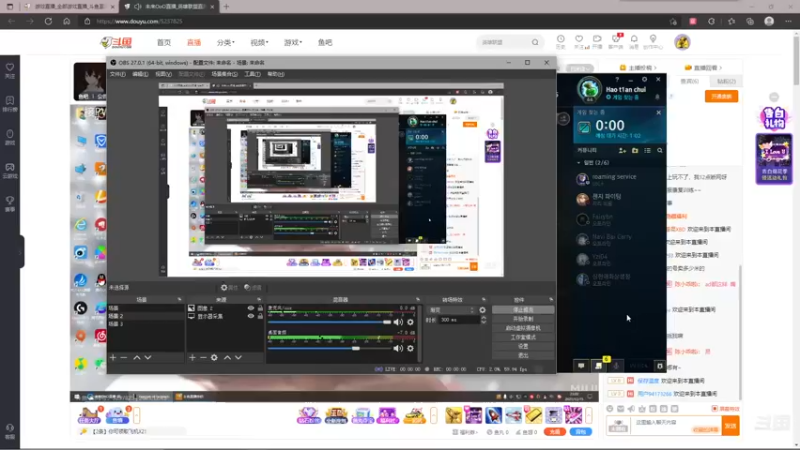Image resolution: width=800 pixels, height=450 pixels.
Task: Click the notification bell on Douyu header
Action: [x=634, y=39]
